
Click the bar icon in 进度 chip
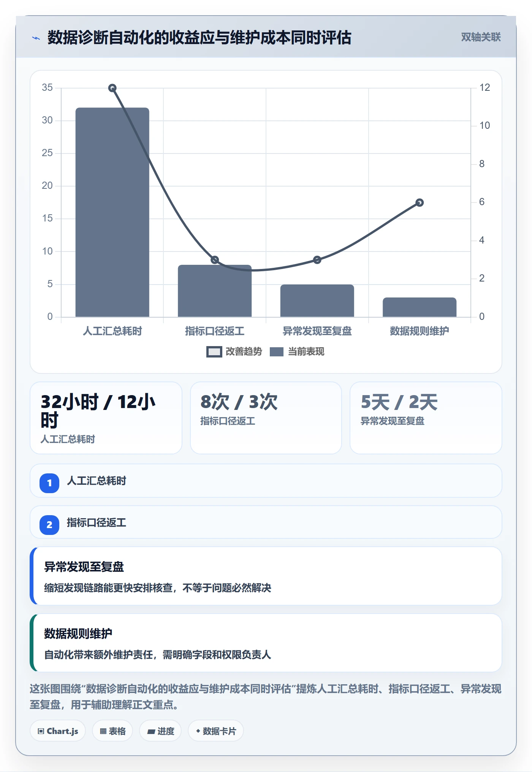(151, 732)
